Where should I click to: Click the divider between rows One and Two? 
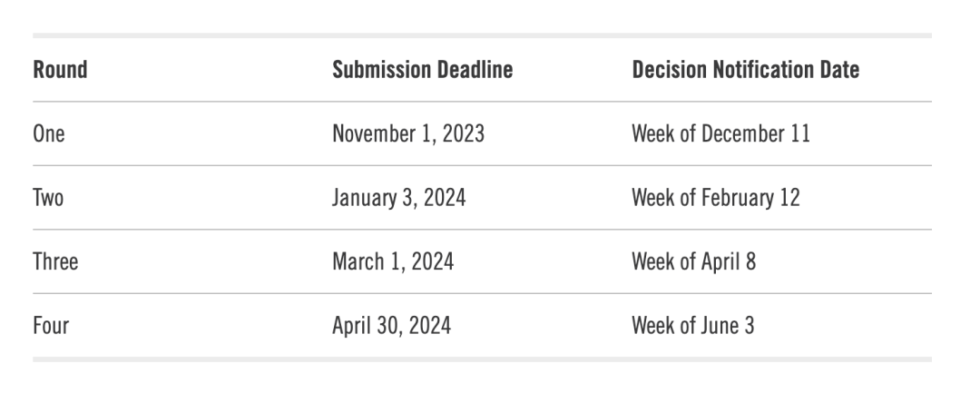point(482,166)
